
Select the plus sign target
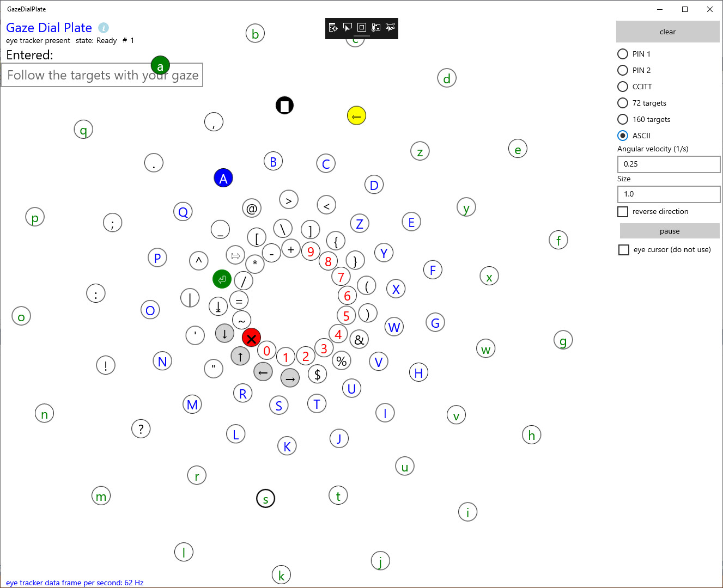(291, 249)
